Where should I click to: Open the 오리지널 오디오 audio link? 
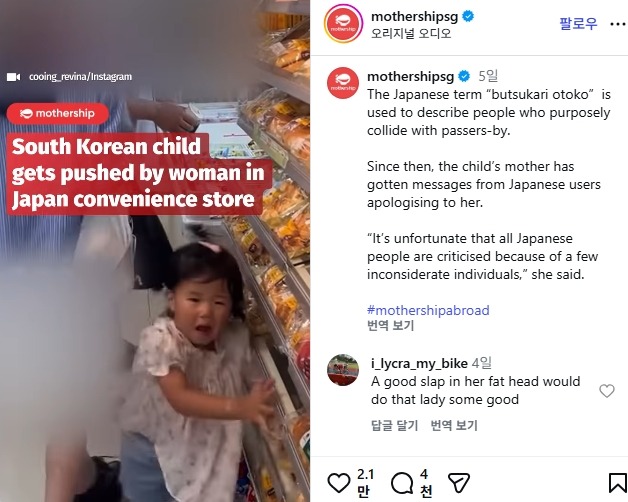coord(411,33)
